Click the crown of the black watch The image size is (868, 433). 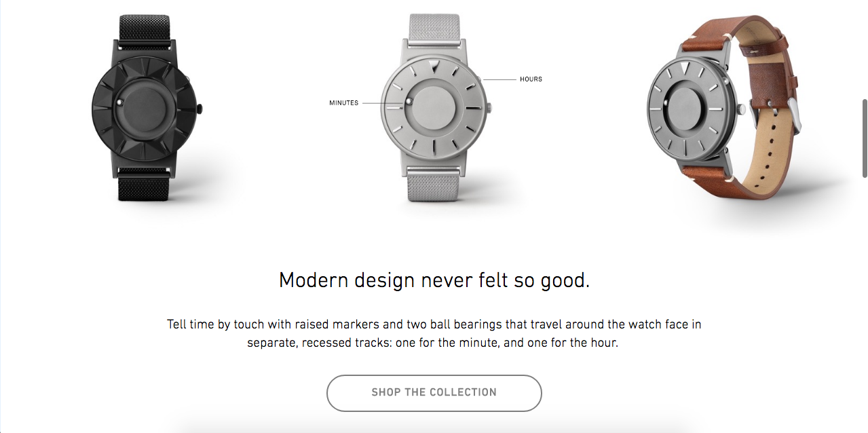200,108
